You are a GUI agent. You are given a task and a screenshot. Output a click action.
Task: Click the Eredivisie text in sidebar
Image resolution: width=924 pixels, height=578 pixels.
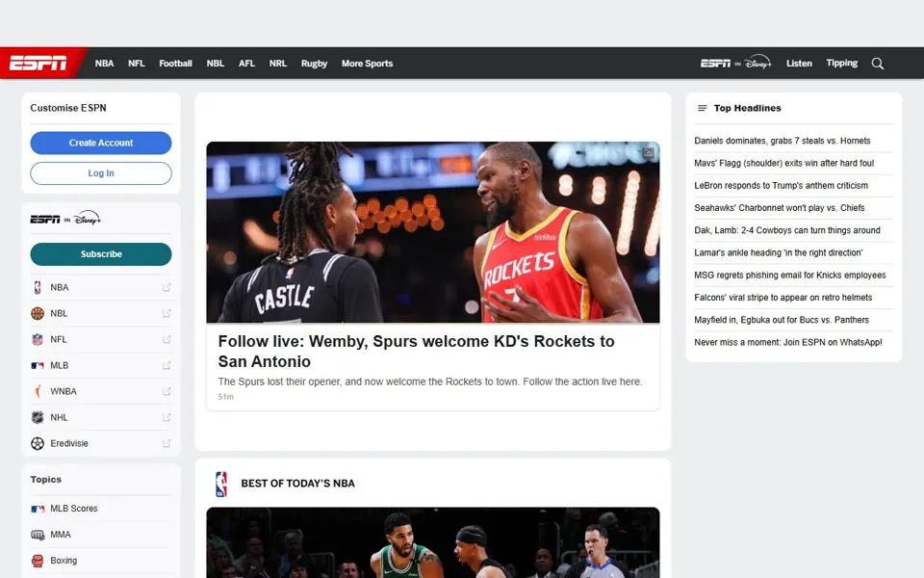tap(69, 443)
